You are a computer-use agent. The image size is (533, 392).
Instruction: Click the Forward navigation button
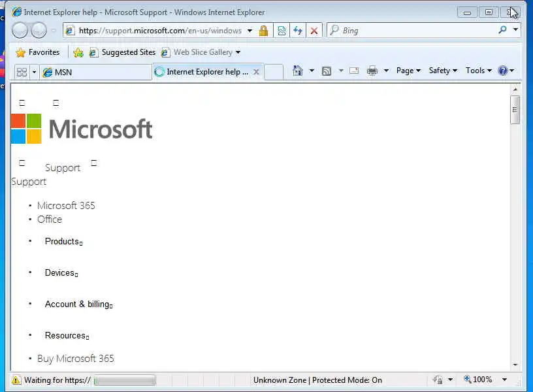point(39,30)
